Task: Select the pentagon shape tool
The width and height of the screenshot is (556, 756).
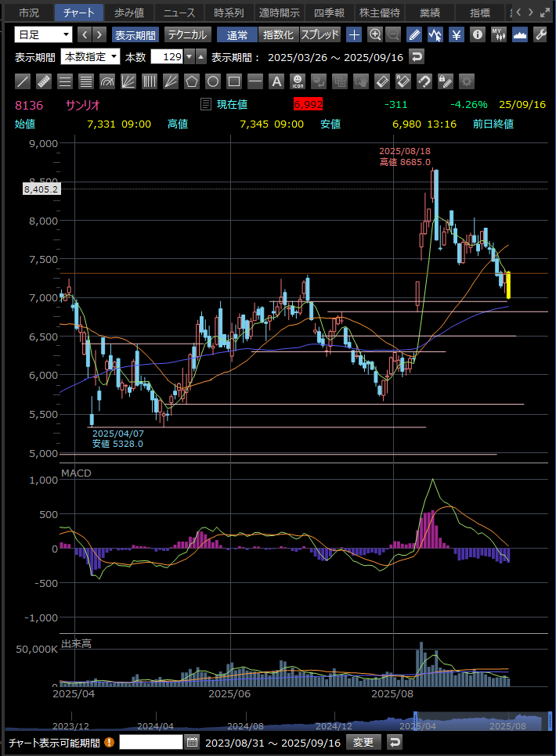Action: click(192, 81)
